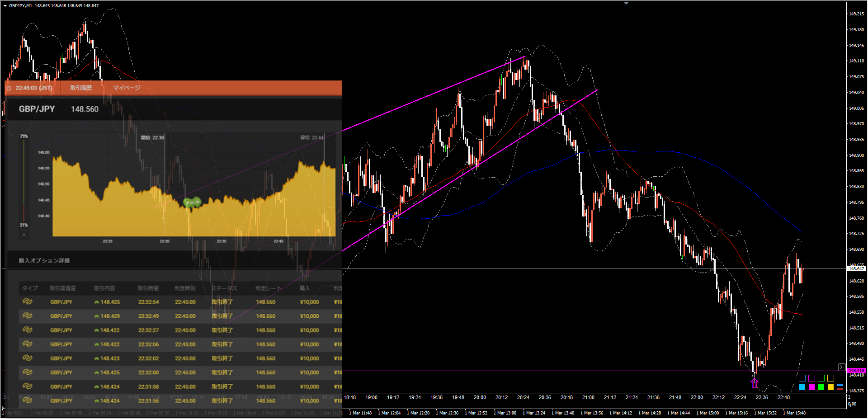Image resolution: width=868 pixels, height=419 pixels.
Task: Click the clock icon beside 22:45:03 (JST)
Action: pos(9,88)
